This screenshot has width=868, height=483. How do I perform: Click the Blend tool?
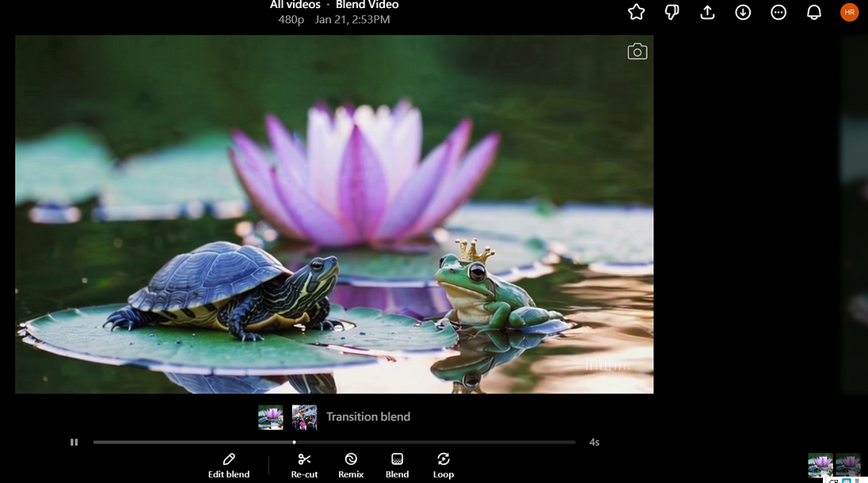tap(397, 466)
